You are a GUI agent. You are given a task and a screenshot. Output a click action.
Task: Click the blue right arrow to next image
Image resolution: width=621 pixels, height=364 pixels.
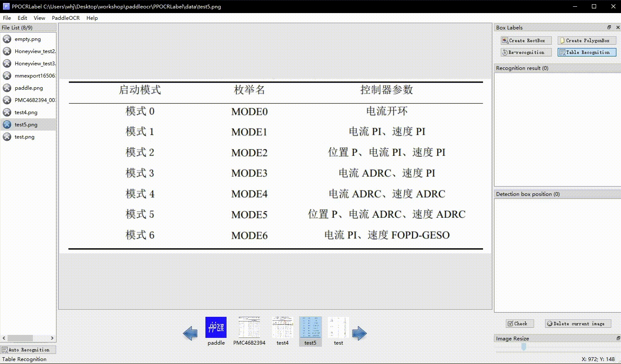(359, 333)
